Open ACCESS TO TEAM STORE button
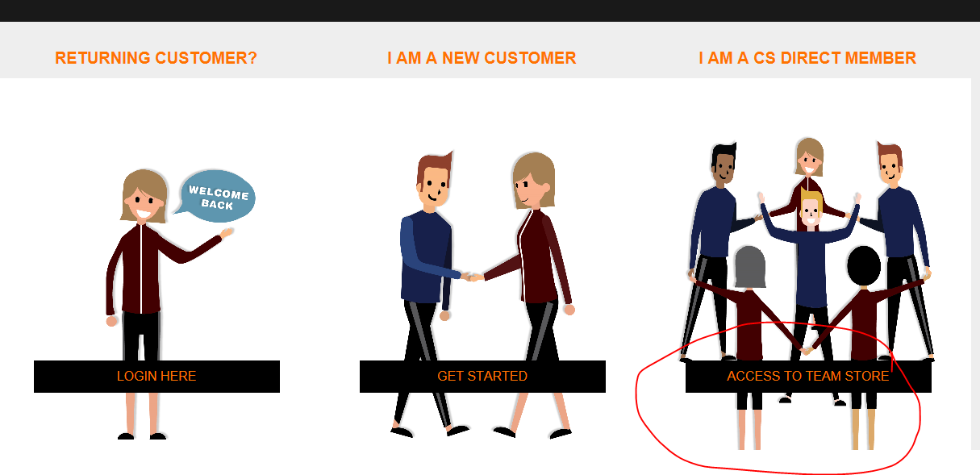This screenshot has width=980, height=475. [x=808, y=377]
